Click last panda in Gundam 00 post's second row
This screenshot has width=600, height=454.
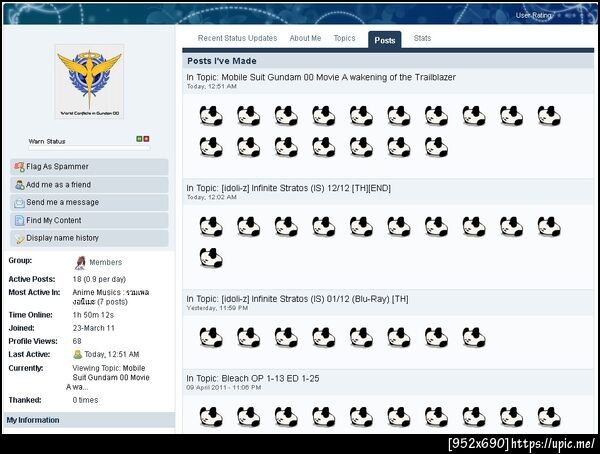pos(437,147)
